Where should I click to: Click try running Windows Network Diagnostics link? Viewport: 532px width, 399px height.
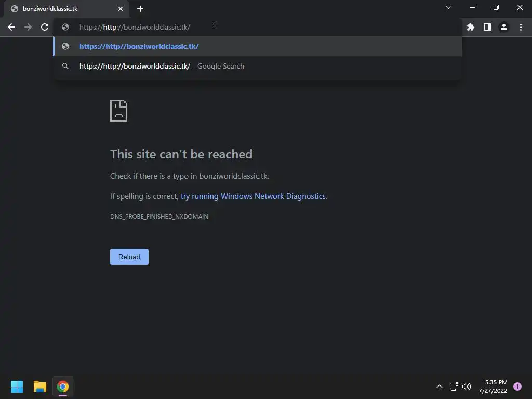point(253,196)
